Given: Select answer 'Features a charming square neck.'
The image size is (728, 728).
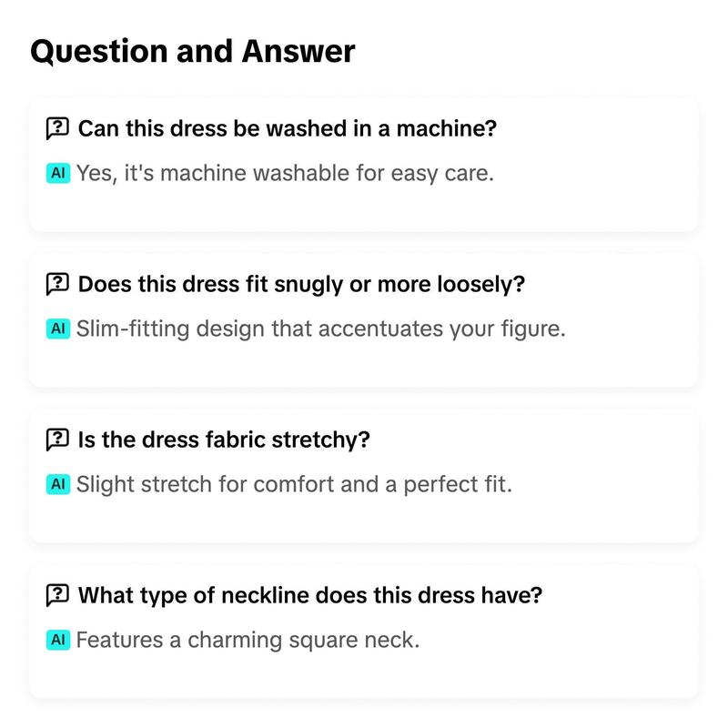Looking at the screenshot, I should click(x=248, y=641).
